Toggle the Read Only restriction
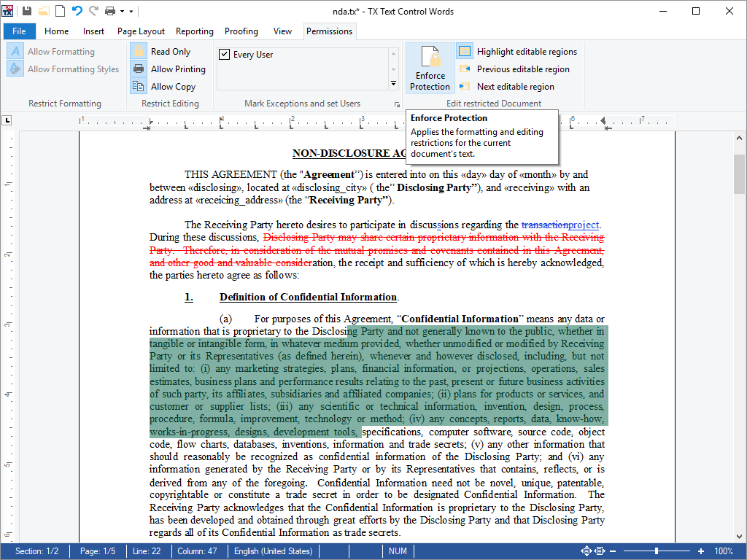This screenshot has width=747, height=560. [x=161, y=52]
